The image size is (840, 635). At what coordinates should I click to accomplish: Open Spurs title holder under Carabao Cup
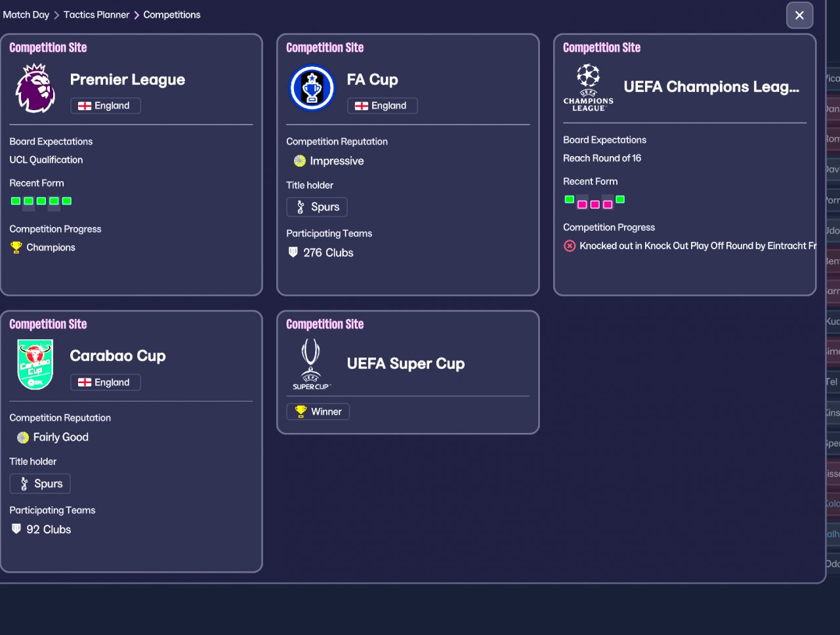(x=40, y=484)
